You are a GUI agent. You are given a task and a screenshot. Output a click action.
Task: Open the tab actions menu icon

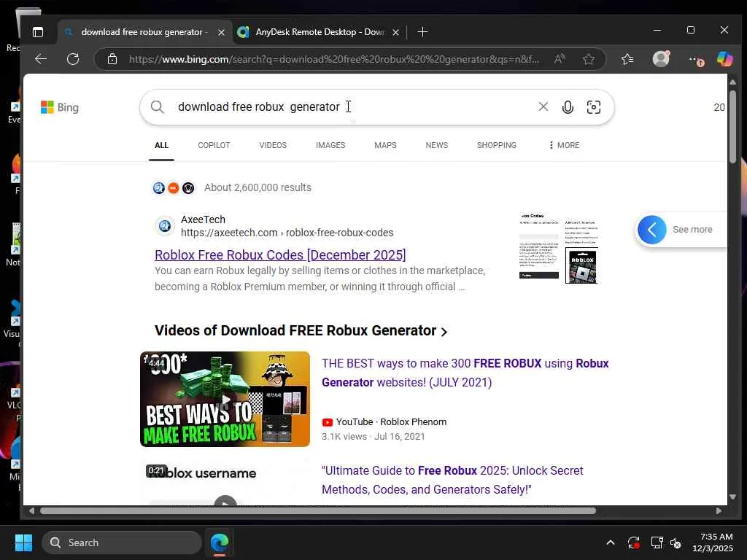coord(38,32)
